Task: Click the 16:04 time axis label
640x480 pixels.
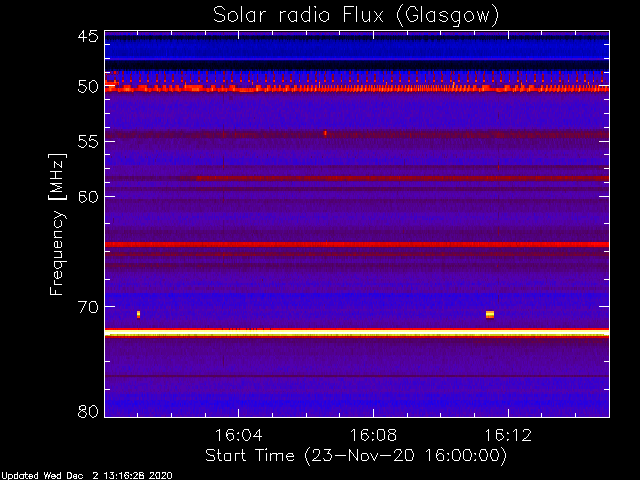Action: point(238,435)
